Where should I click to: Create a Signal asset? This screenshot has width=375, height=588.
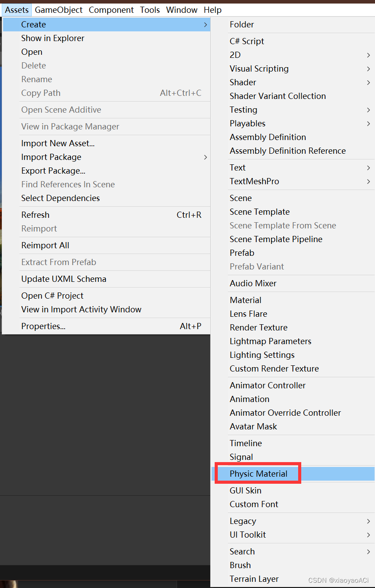(x=293, y=457)
